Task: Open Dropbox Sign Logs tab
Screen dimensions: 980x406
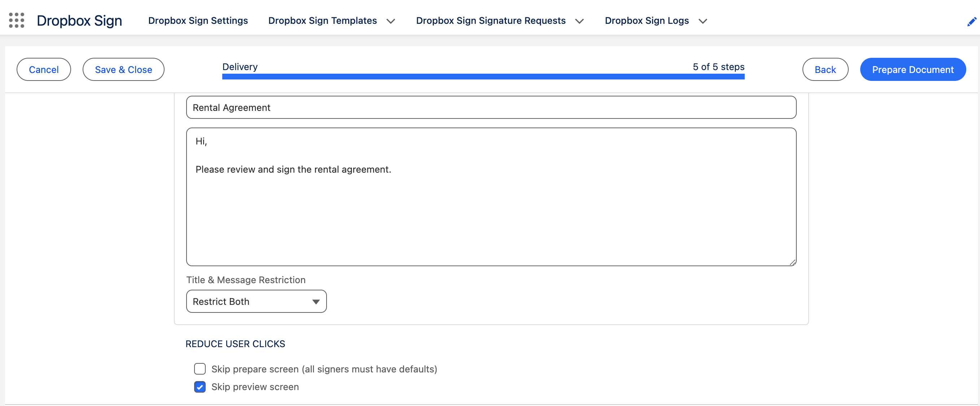Action: (646, 21)
